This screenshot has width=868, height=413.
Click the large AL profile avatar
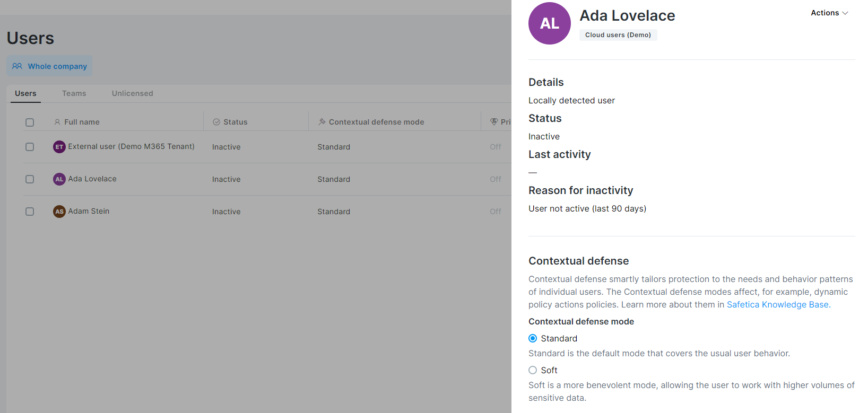549,23
